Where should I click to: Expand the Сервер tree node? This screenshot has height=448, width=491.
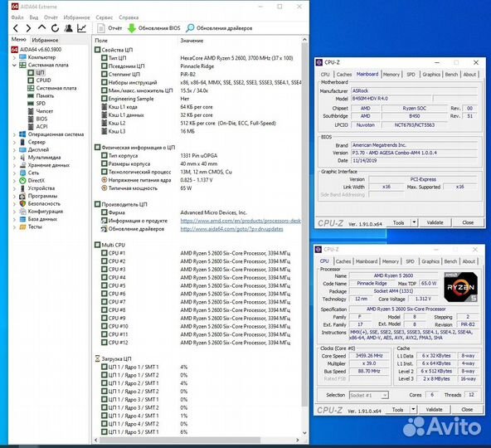coord(14,142)
